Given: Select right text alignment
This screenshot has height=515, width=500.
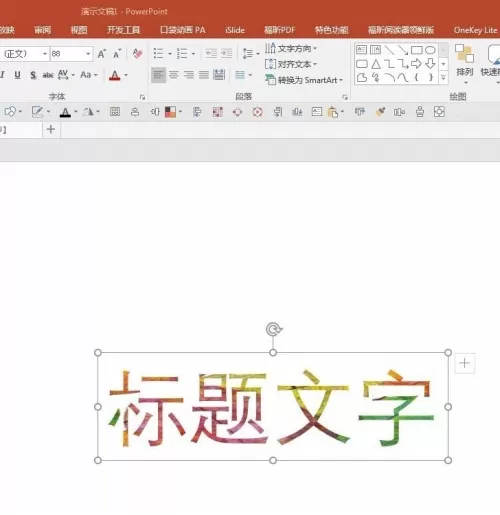Looking at the screenshot, I should [x=189, y=75].
